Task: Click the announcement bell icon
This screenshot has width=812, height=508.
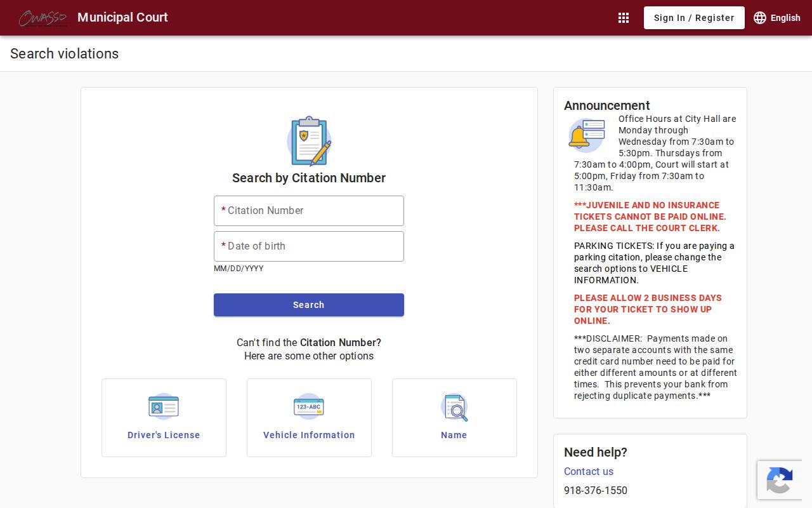Action: 586,135
